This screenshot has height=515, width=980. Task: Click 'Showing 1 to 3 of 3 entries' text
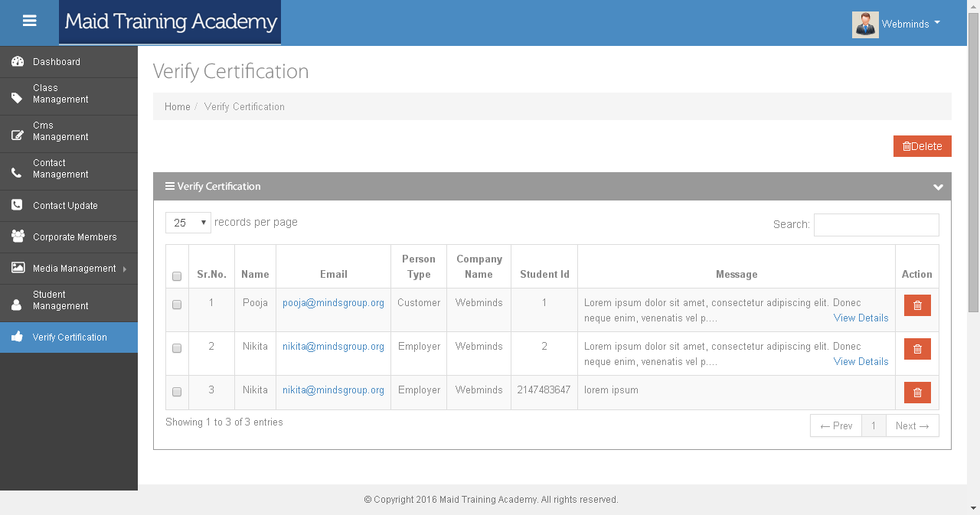(224, 422)
